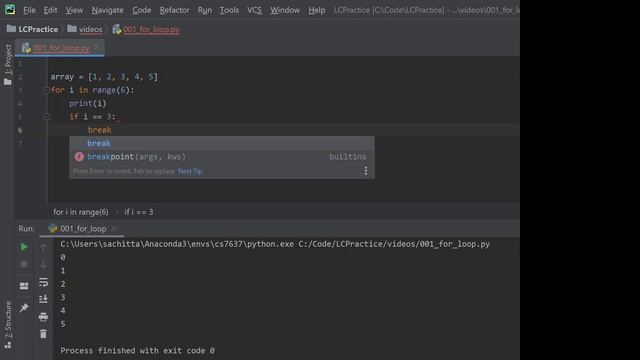
Task: Click line number 6 in the gutter
Action: [20, 130]
